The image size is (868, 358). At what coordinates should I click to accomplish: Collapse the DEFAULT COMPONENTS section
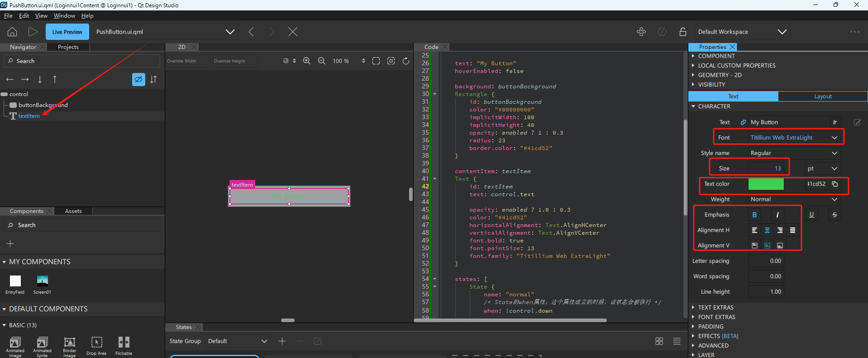click(x=4, y=309)
